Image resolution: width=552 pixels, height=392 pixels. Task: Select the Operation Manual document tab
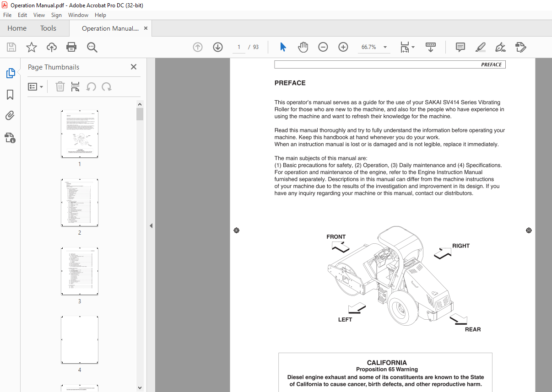110,28
